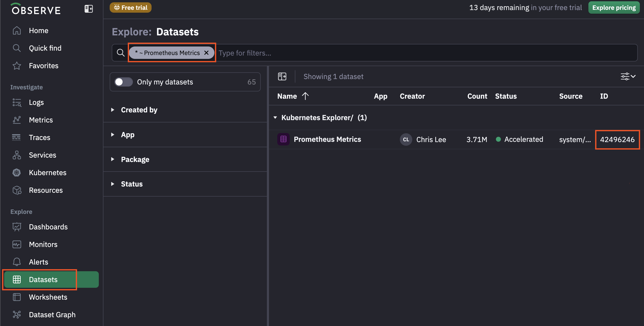Click the Free trial badge

coord(131,7)
